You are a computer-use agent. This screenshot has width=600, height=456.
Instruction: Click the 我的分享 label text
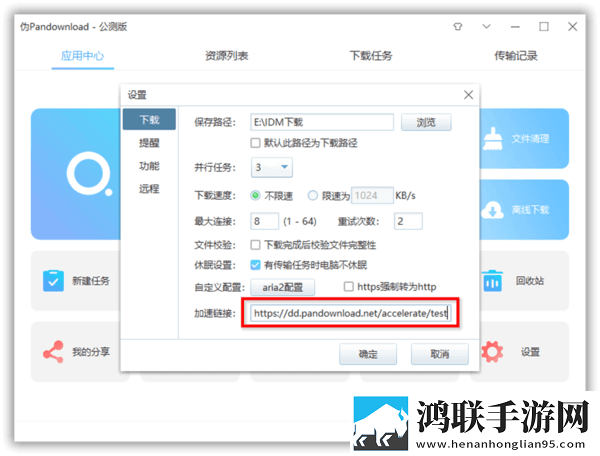pyautogui.click(x=91, y=352)
